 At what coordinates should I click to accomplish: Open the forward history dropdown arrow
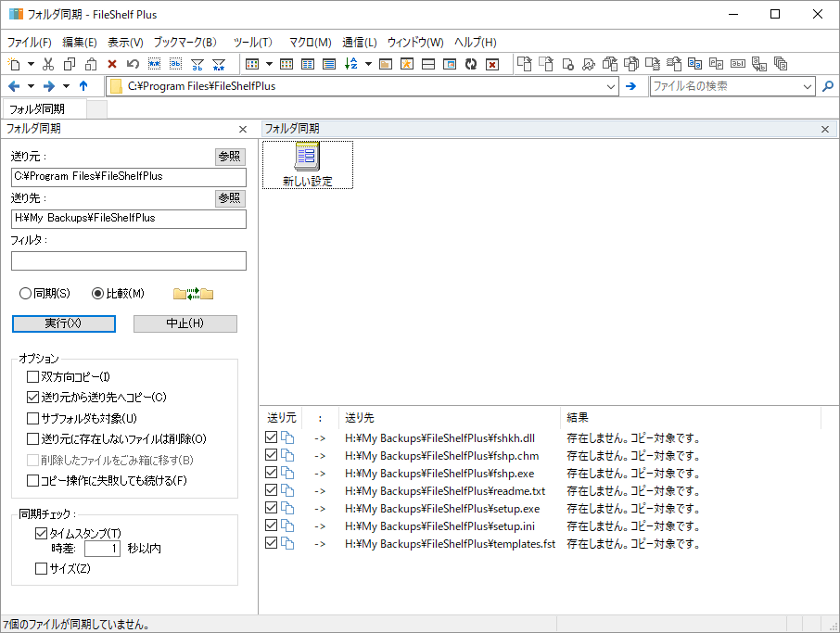(x=66, y=85)
